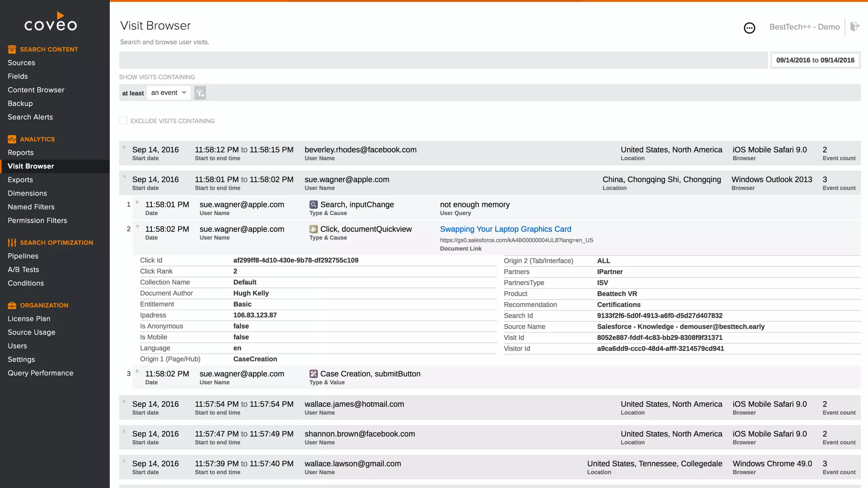Open Swapping Your Laptop Graphics Card link
Screen dimensions: 868x488
[x=505, y=229]
